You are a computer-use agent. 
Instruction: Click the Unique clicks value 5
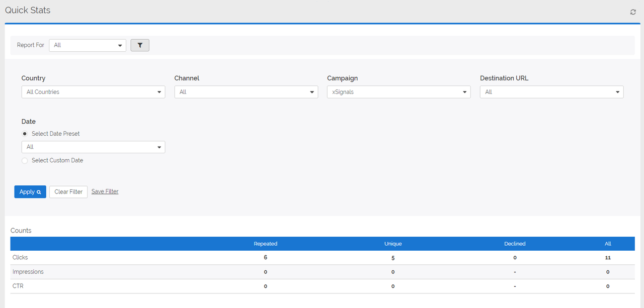[x=393, y=257]
